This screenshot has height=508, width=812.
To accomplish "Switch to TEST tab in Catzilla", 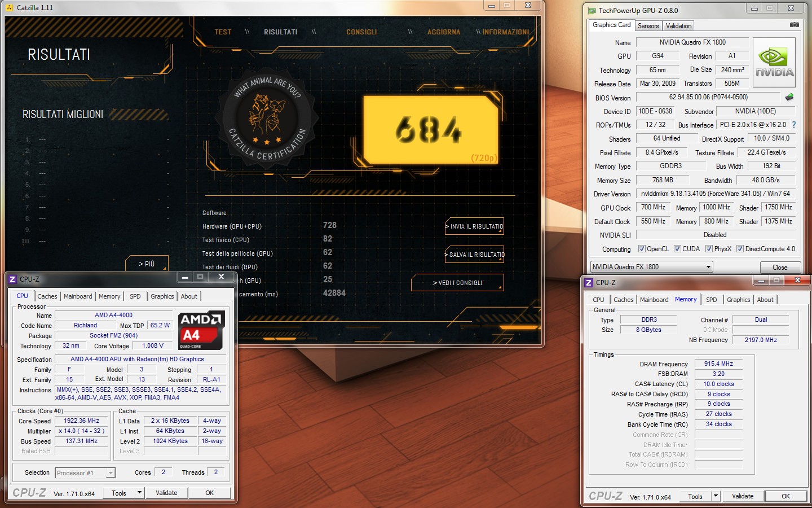I will tap(223, 32).
